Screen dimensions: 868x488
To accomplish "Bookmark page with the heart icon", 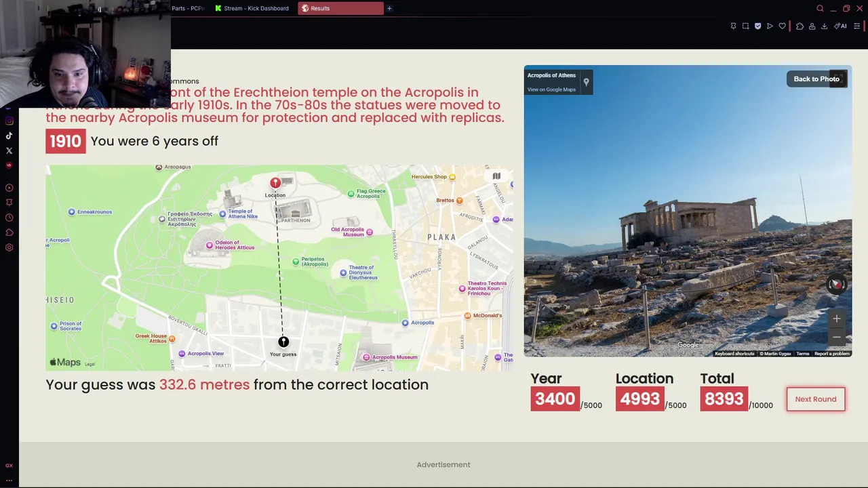I will pos(782,26).
